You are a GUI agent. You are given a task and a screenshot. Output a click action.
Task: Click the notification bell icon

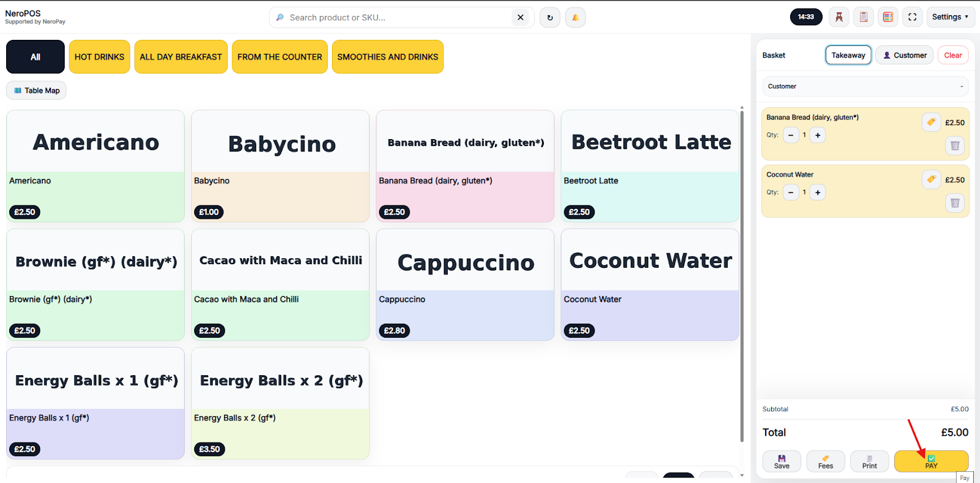[x=575, y=18]
